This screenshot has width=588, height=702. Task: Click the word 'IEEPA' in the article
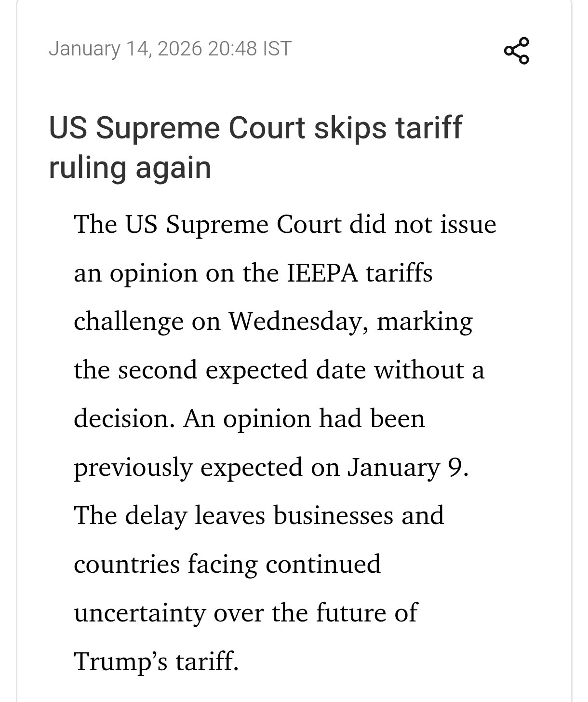pos(322,273)
